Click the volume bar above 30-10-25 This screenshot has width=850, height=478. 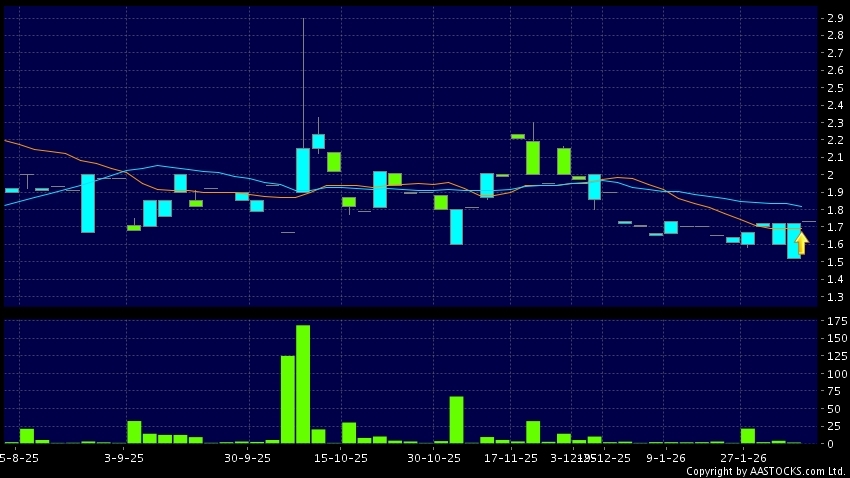click(456, 420)
